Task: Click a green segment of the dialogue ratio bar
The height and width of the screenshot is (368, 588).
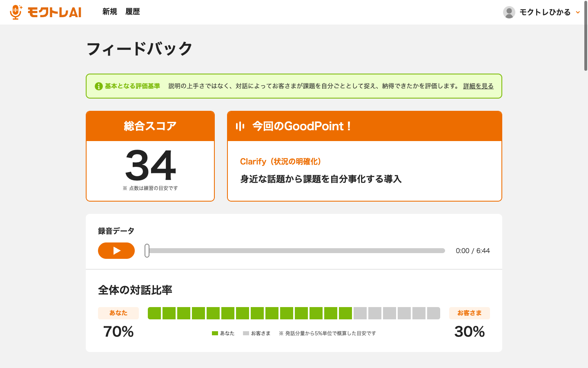Action: pyautogui.click(x=245, y=313)
